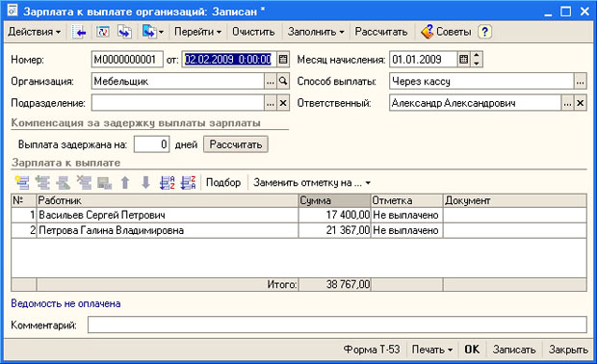
Task: Open the Перейти menu
Action: [x=197, y=32]
